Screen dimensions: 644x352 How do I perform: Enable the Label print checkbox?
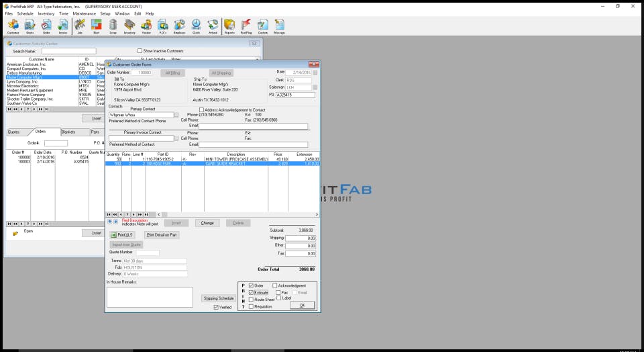279,298
